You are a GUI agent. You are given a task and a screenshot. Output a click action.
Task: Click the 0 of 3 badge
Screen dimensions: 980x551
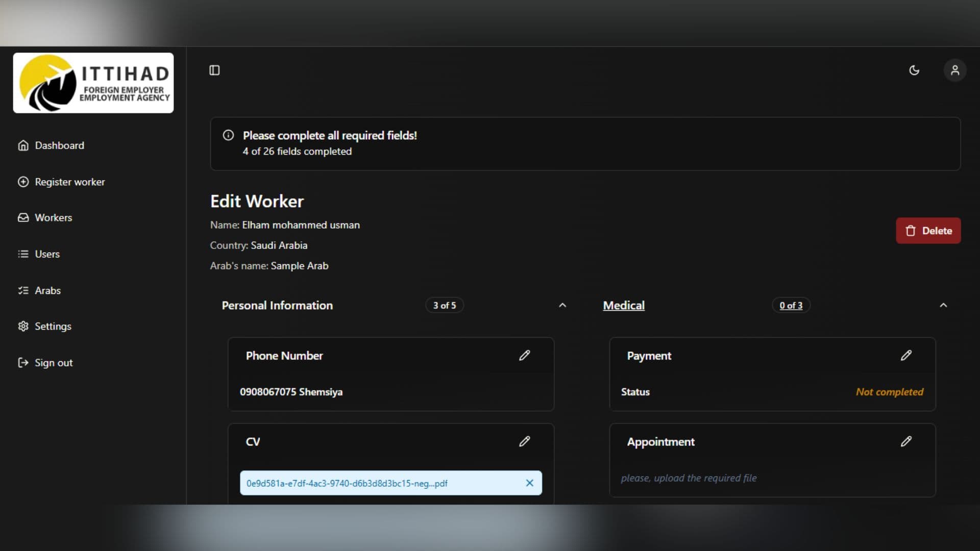(x=791, y=305)
